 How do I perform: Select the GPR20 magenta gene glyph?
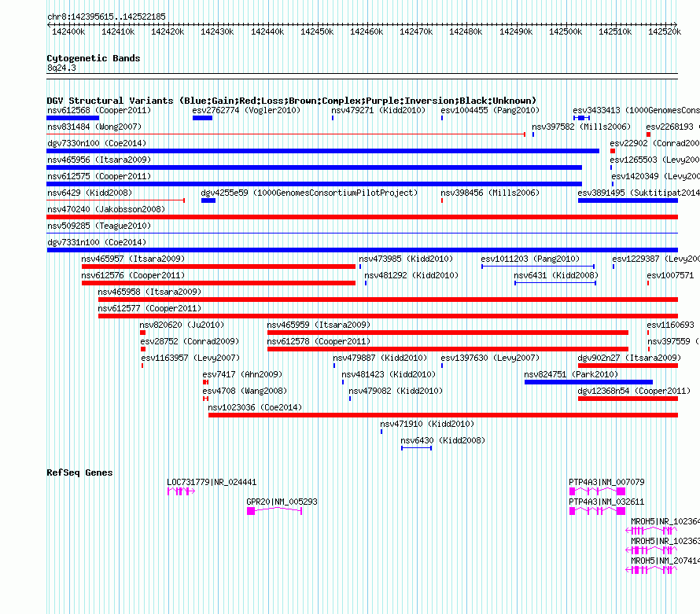tap(274, 511)
